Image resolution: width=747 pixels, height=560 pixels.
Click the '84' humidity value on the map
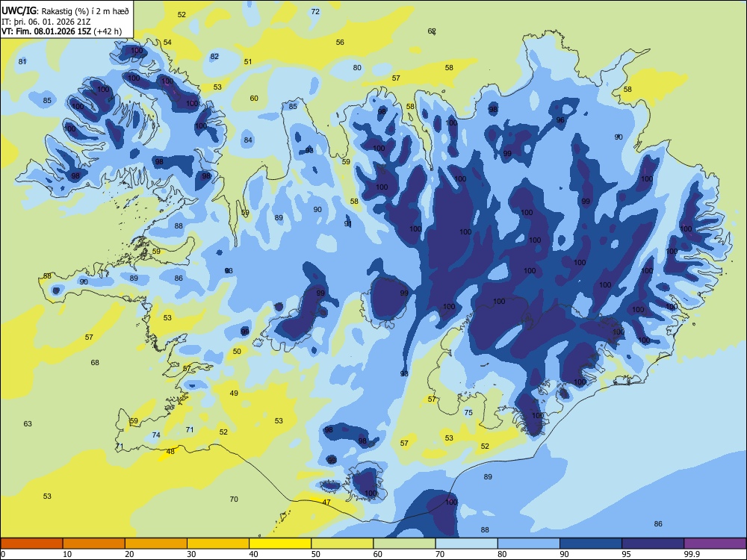[248, 140]
